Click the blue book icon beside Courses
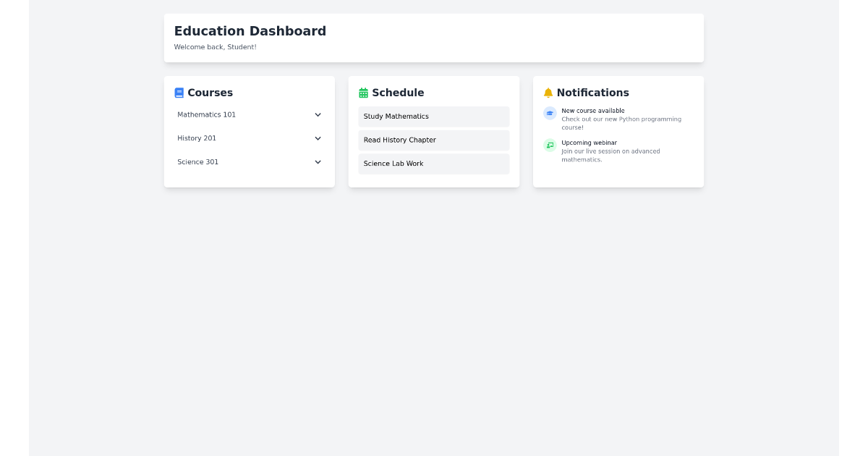This screenshot has width=868, height=456. pos(179,93)
